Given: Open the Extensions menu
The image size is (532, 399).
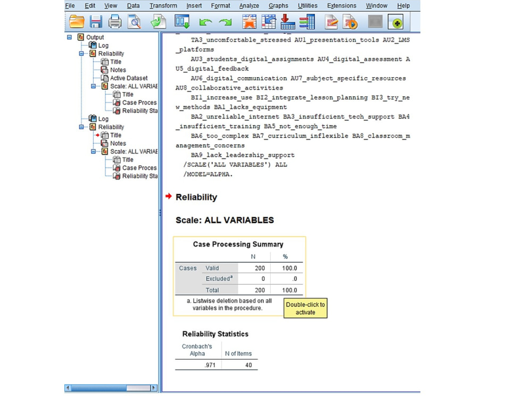Looking at the screenshot, I should coord(342,6).
